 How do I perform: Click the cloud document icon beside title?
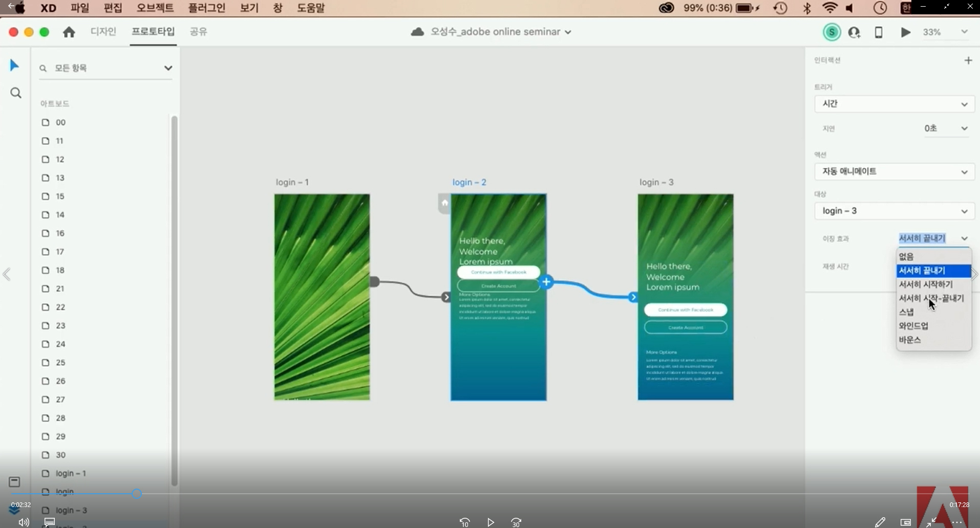[418, 32]
